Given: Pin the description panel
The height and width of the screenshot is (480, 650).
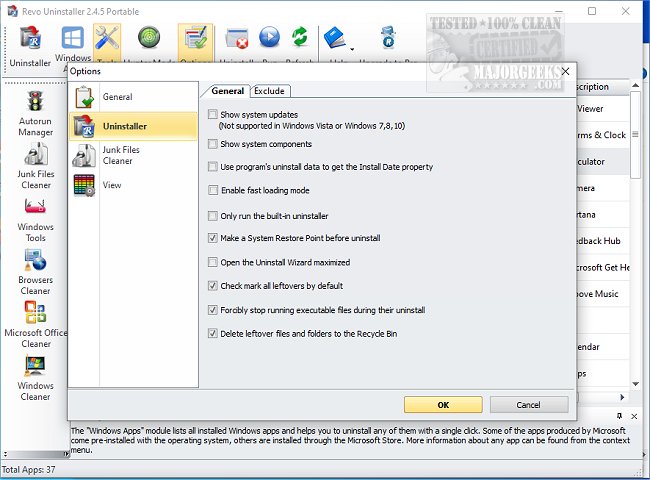Looking at the screenshot, I should pos(619,416).
